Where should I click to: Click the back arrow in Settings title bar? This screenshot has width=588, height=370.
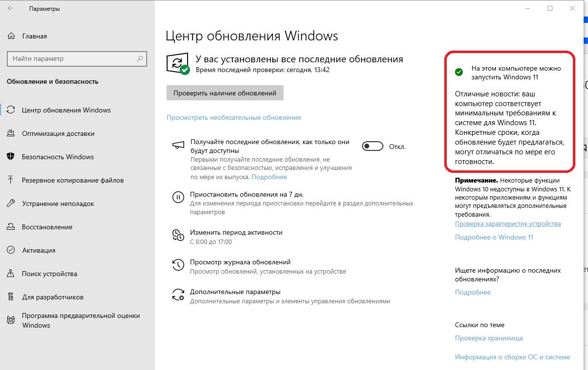pyautogui.click(x=11, y=8)
